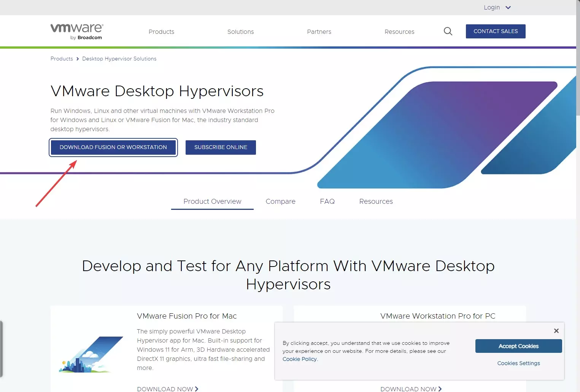Image resolution: width=580 pixels, height=392 pixels.
Task: Click the Contact Sales button
Action: (x=495, y=31)
